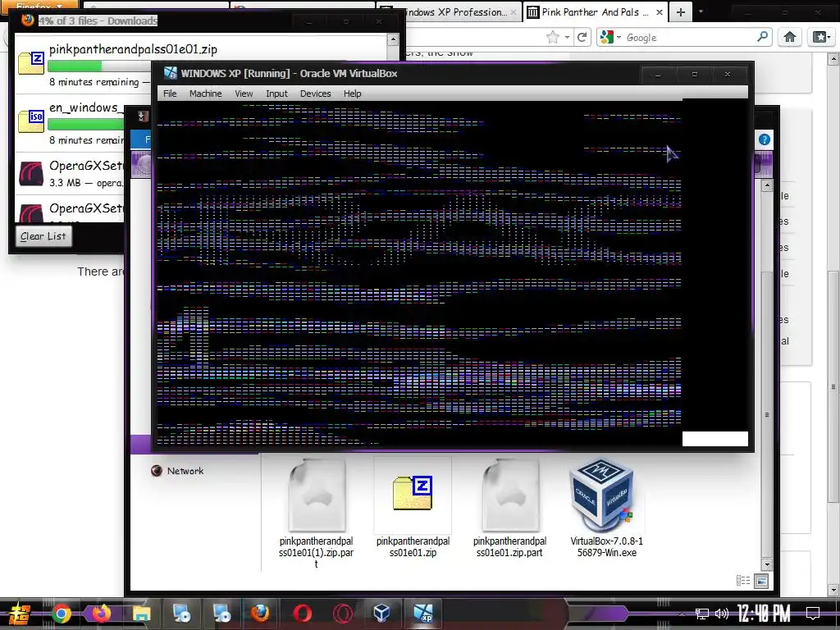Switch Explorer to details view icon
840x630 pixels.
743,581
